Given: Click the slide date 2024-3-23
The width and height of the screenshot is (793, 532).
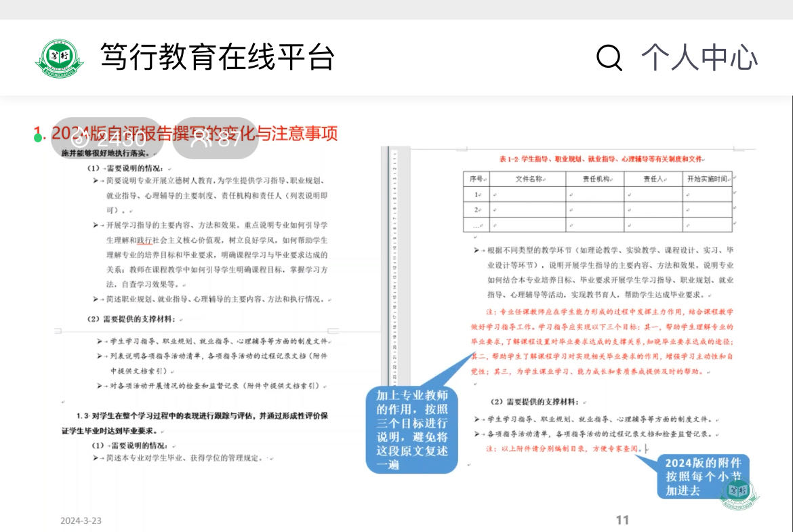Looking at the screenshot, I should click(x=81, y=520).
